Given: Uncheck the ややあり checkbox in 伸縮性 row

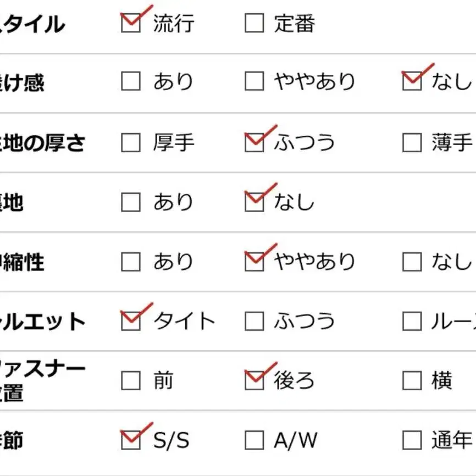Looking at the screenshot, I should [x=254, y=262].
